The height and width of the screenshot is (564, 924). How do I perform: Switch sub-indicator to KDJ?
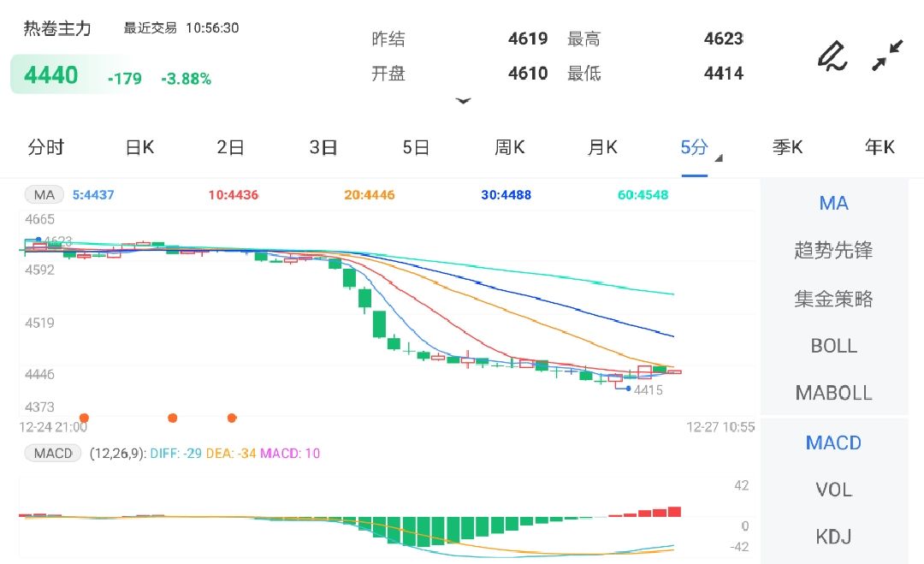(x=834, y=537)
